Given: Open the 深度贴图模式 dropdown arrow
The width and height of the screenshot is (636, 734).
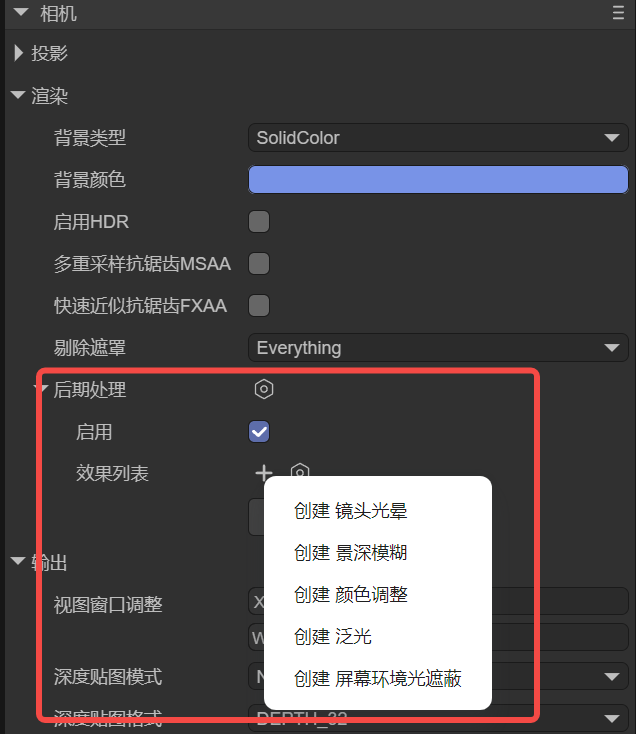Looking at the screenshot, I should 612,676.
